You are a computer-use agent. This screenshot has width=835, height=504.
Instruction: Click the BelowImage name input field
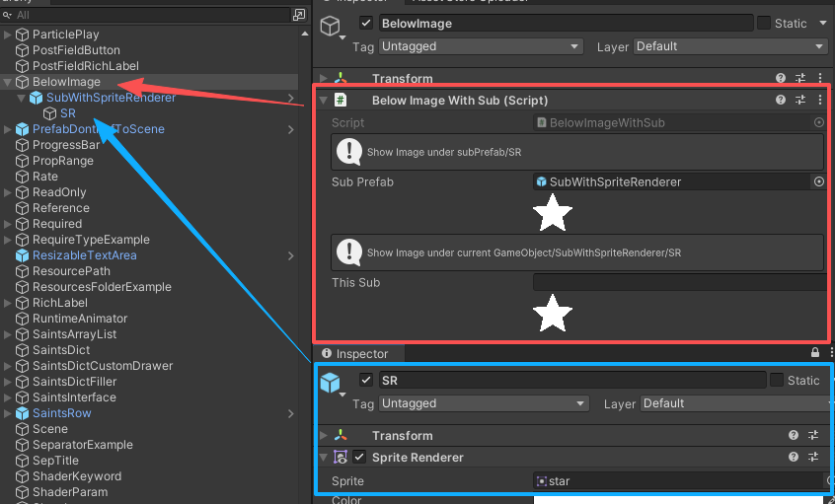click(x=566, y=24)
